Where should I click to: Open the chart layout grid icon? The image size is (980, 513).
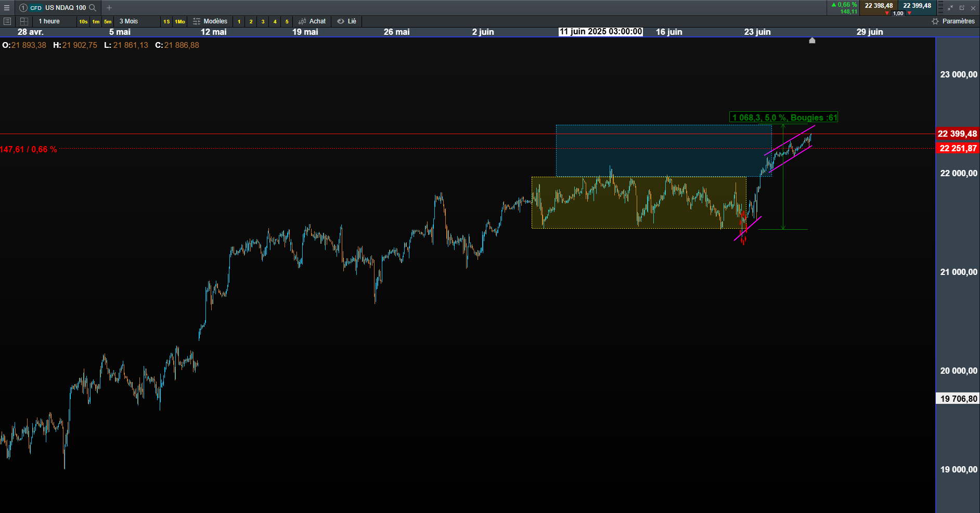tap(24, 21)
